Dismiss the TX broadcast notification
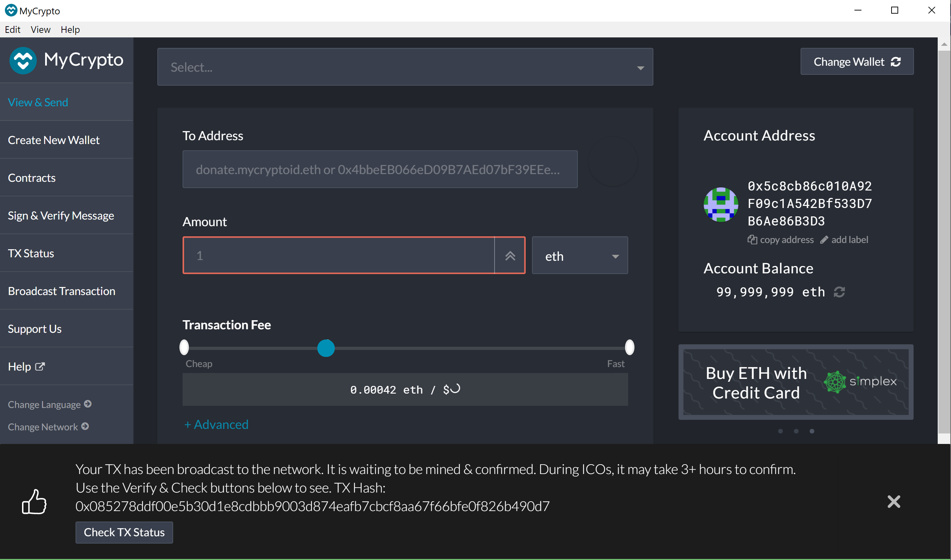Screen dimensions: 951x560 tap(894, 502)
